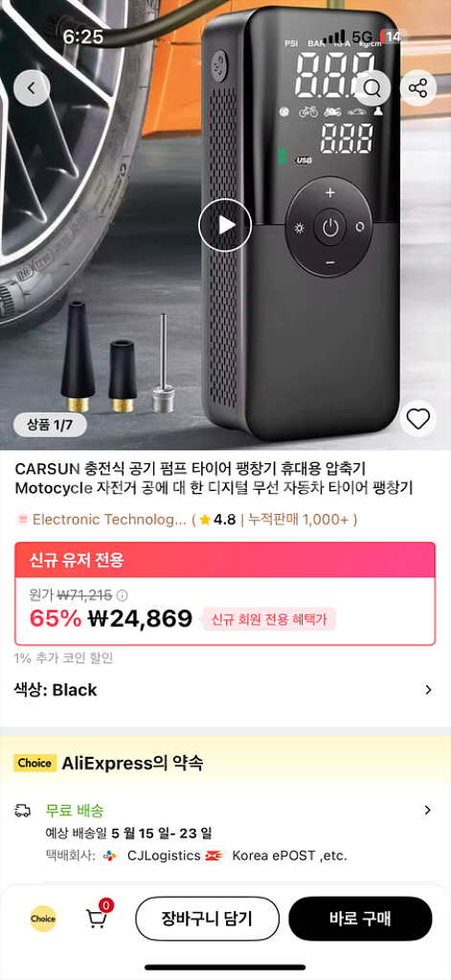The height and width of the screenshot is (980, 451).
Task: Tap the 바로 구매 button
Action: point(360,919)
